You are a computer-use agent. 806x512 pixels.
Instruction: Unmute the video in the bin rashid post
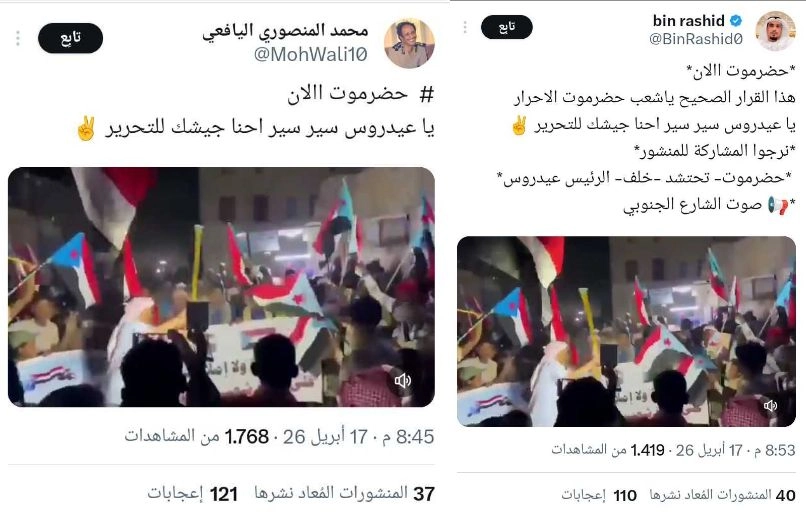coord(770,406)
